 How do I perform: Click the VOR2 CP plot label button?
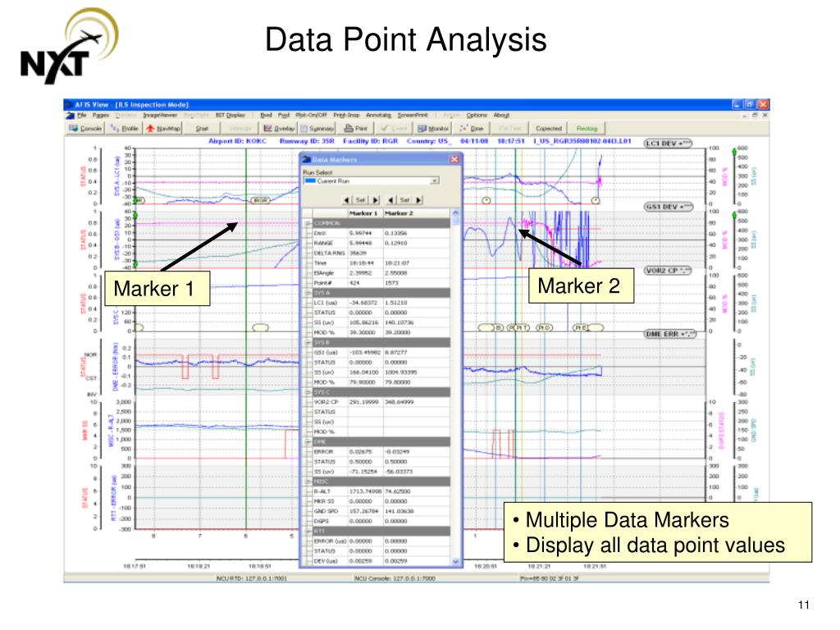(668, 271)
